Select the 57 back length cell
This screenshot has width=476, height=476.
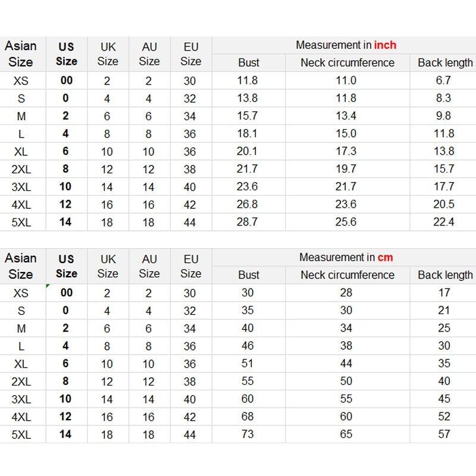(x=444, y=434)
